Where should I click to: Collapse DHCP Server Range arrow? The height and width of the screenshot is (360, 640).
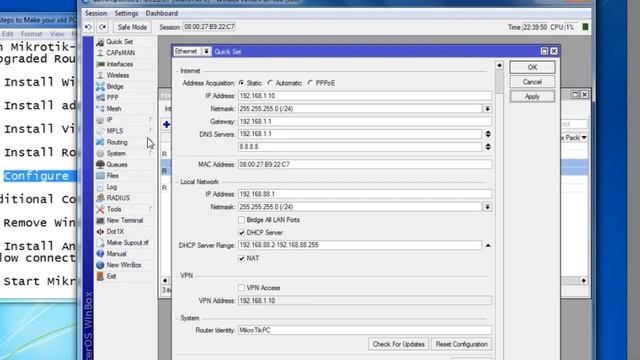coord(488,245)
